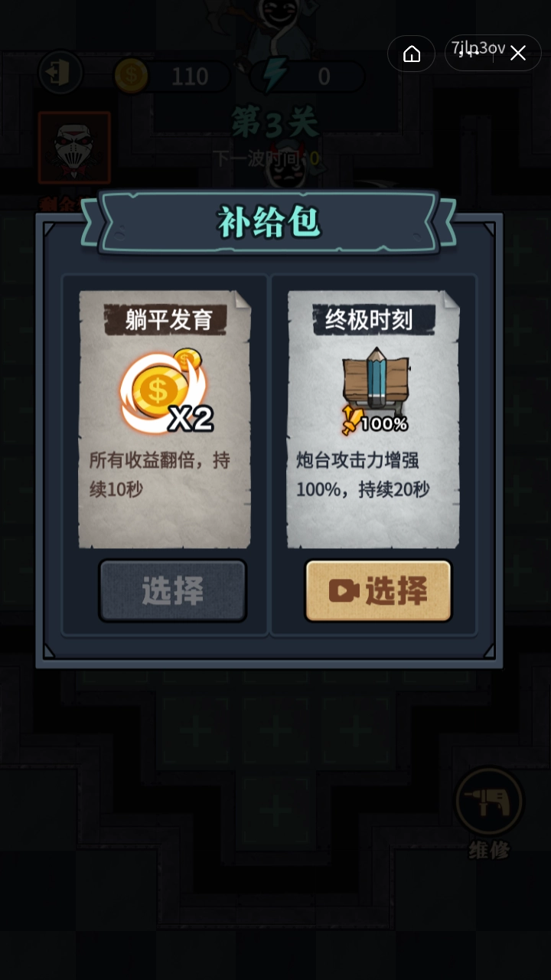The image size is (551, 980).
Task: Open the three-dots more menu
Action: (x=469, y=54)
